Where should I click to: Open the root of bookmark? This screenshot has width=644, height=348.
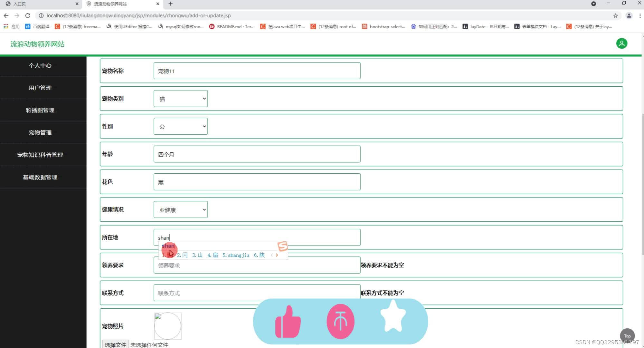coord(333,26)
